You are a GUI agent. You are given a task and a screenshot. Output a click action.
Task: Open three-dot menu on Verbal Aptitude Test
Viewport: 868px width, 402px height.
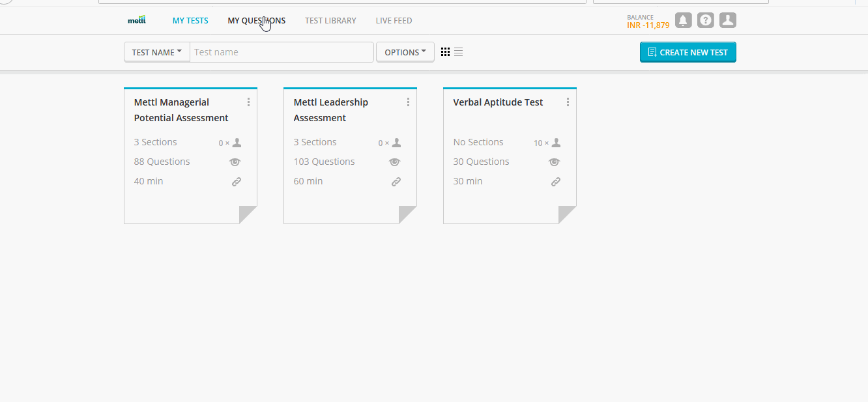(x=568, y=102)
